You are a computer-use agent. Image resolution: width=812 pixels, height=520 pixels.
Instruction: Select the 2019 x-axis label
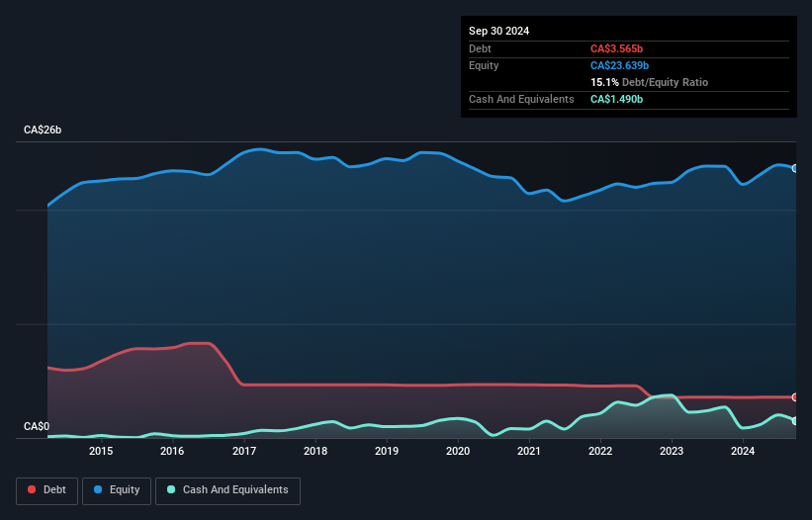tap(387, 451)
